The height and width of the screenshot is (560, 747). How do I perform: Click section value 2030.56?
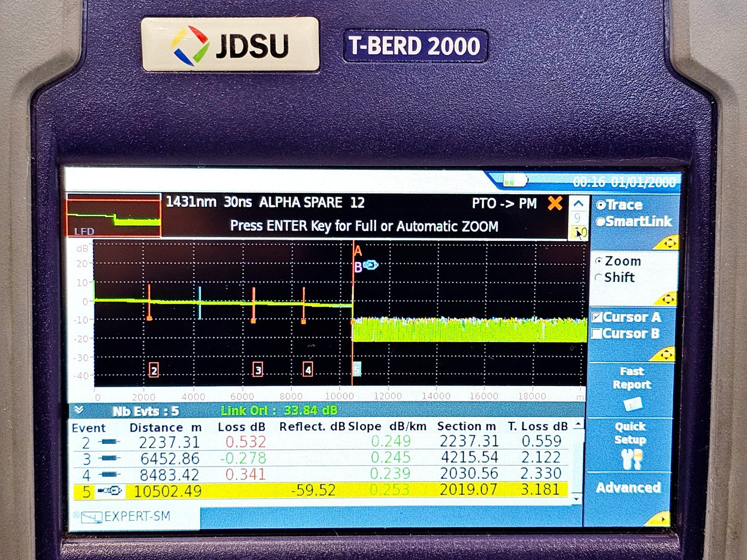(469, 473)
